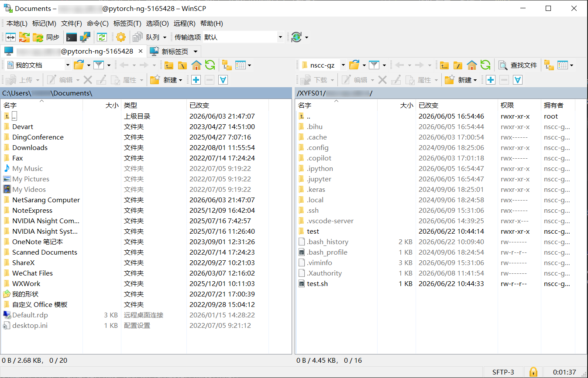Open the 命令(C) menu
Viewport: 588px width, 378px height.
[98, 24]
